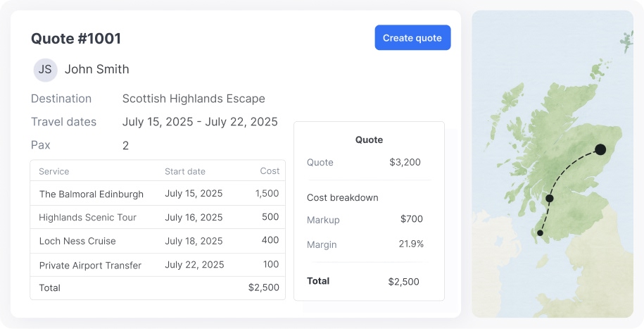Click the middle route marker on map
This screenshot has height=329, width=644.
pyautogui.click(x=550, y=199)
